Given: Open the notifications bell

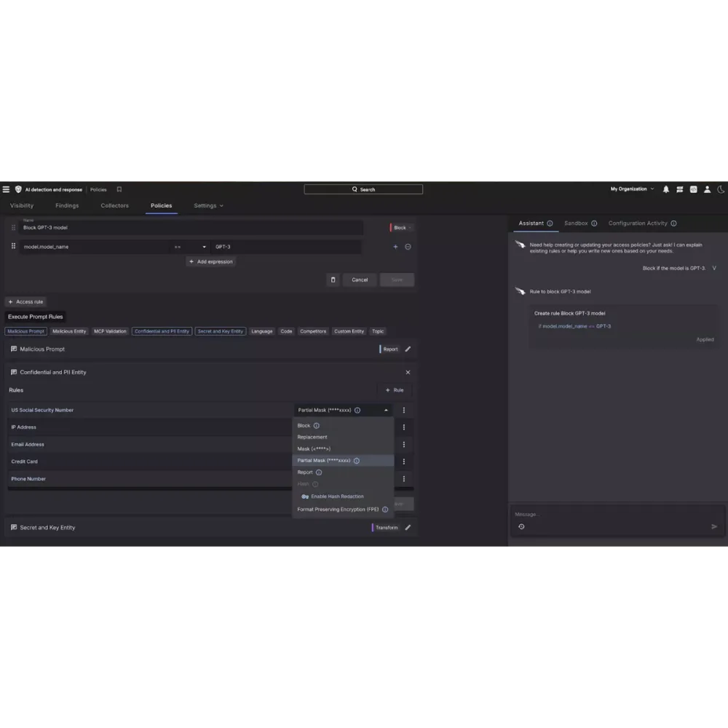Looking at the screenshot, I should click(666, 189).
